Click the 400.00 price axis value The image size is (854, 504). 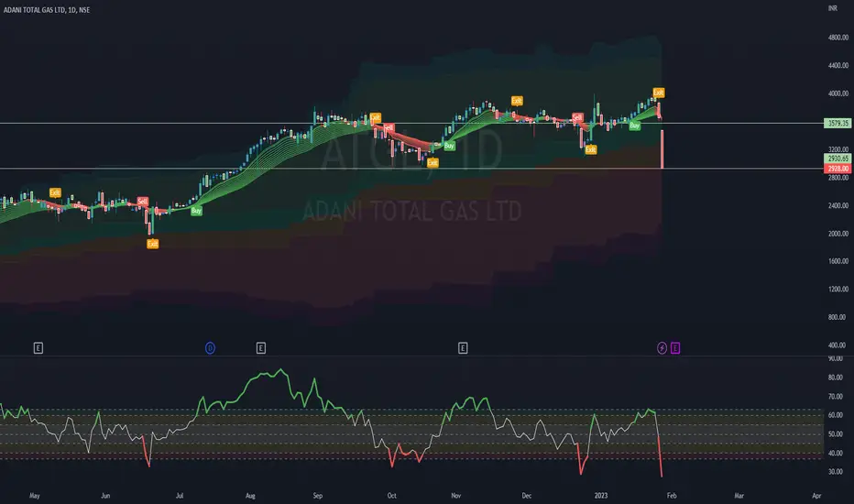(838, 345)
